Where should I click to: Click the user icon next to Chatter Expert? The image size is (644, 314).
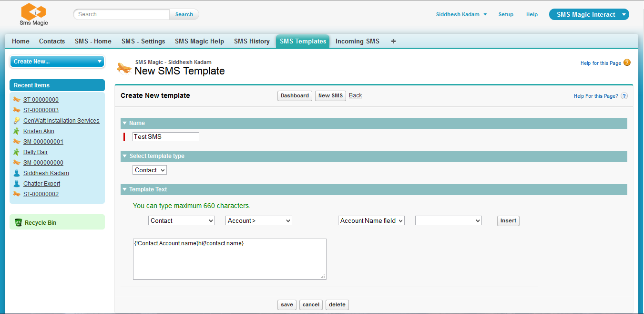(17, 184)
